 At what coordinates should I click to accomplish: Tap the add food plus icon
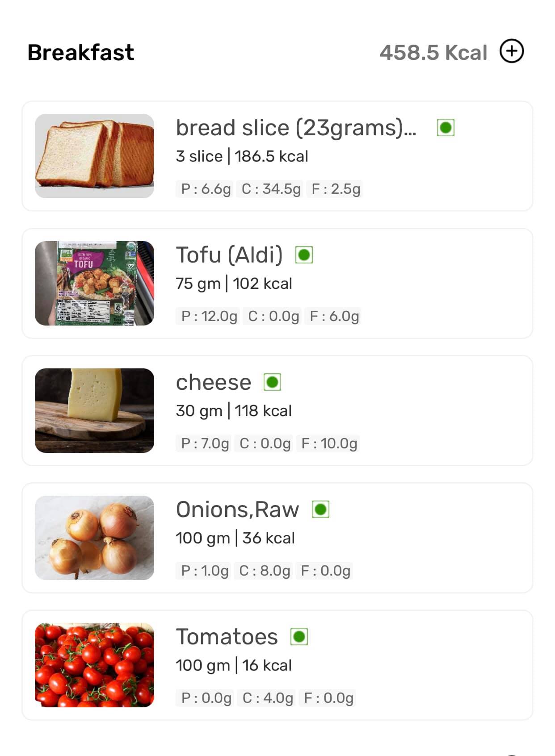(512, 51)
